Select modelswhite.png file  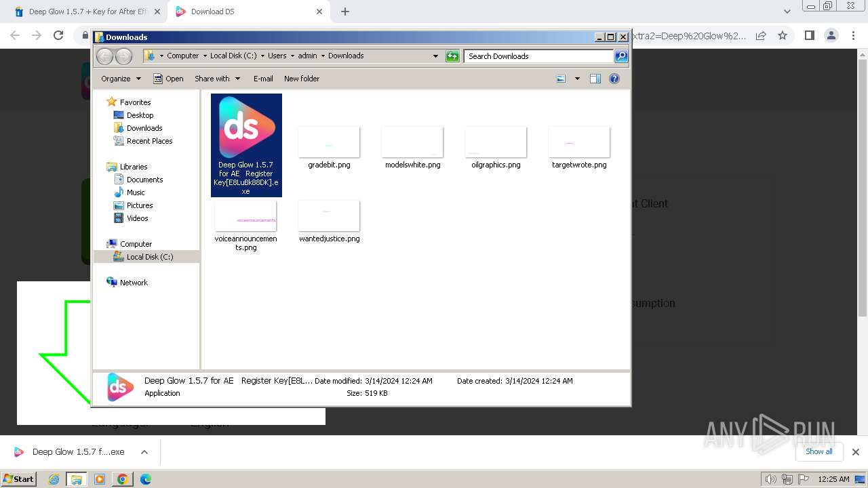pyautogui.click(x=412, y=148)
